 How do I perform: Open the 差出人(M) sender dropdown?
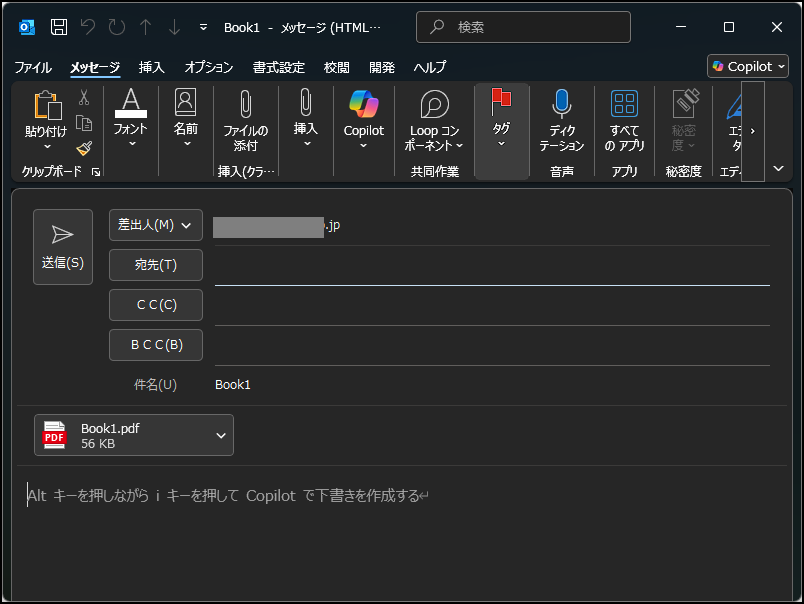pyautogui.click(x=156, y=225)
